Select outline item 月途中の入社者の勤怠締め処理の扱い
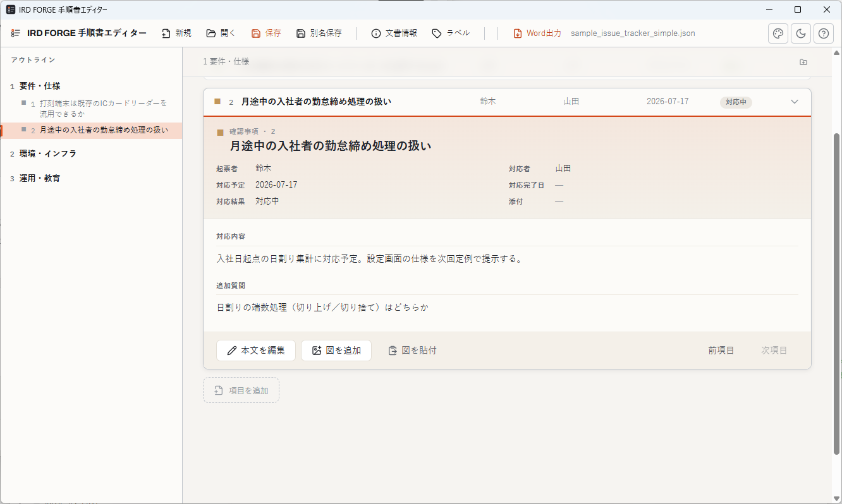The width and height of the screenshot is (842, 504). point(91,131)
